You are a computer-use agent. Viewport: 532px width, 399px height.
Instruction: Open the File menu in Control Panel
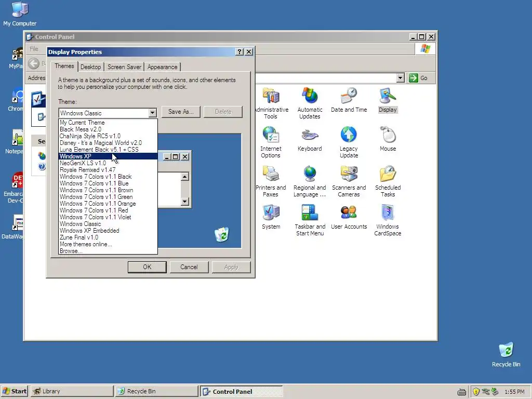(x=34, y=49)
